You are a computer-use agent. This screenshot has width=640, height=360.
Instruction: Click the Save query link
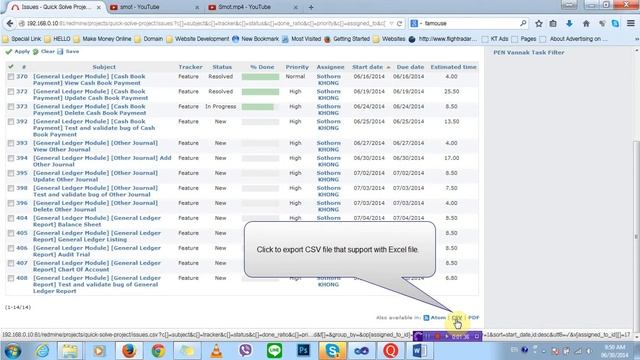[x=69, y=51]
